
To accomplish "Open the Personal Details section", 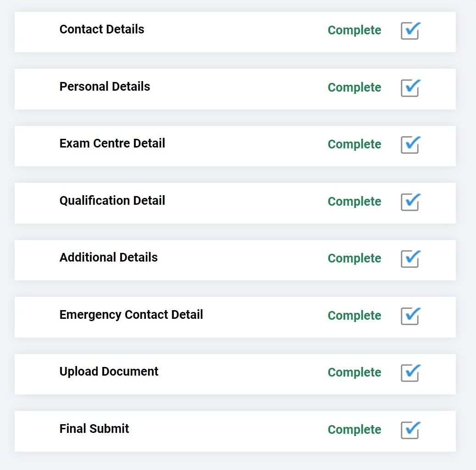I will coord(105,87).
